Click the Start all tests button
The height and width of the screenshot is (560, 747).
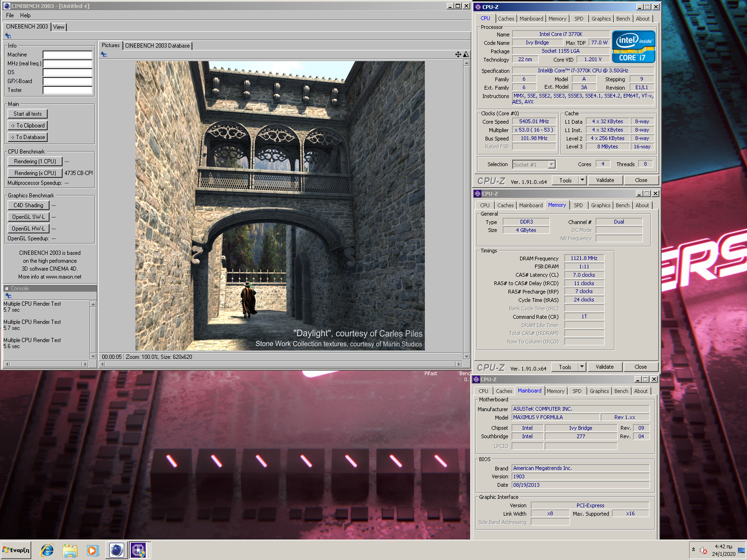click(28, 114)
